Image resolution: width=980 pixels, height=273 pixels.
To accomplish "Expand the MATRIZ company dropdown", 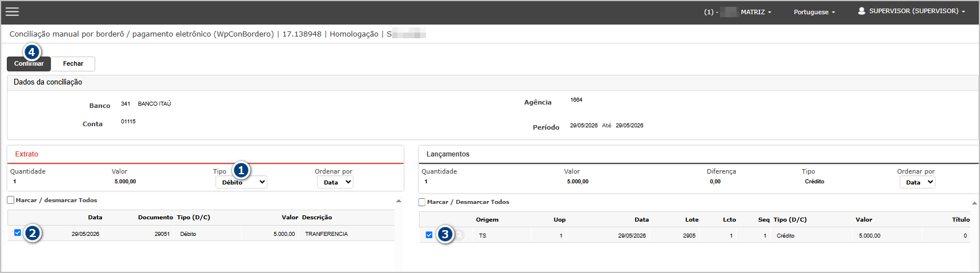I will click(755, 12).
